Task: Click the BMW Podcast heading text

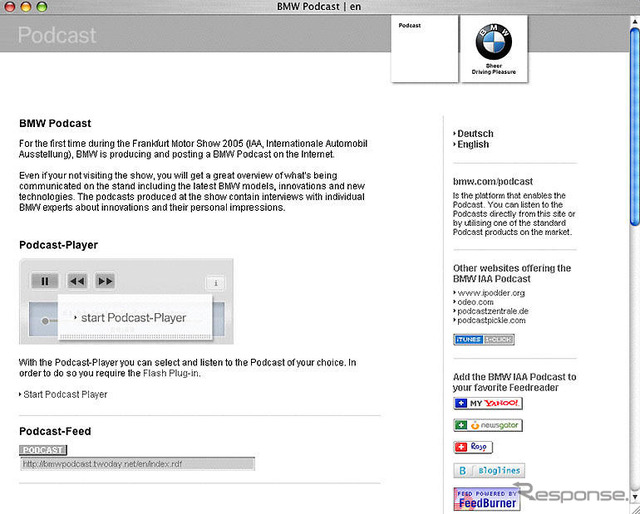Action: [55, 123]
